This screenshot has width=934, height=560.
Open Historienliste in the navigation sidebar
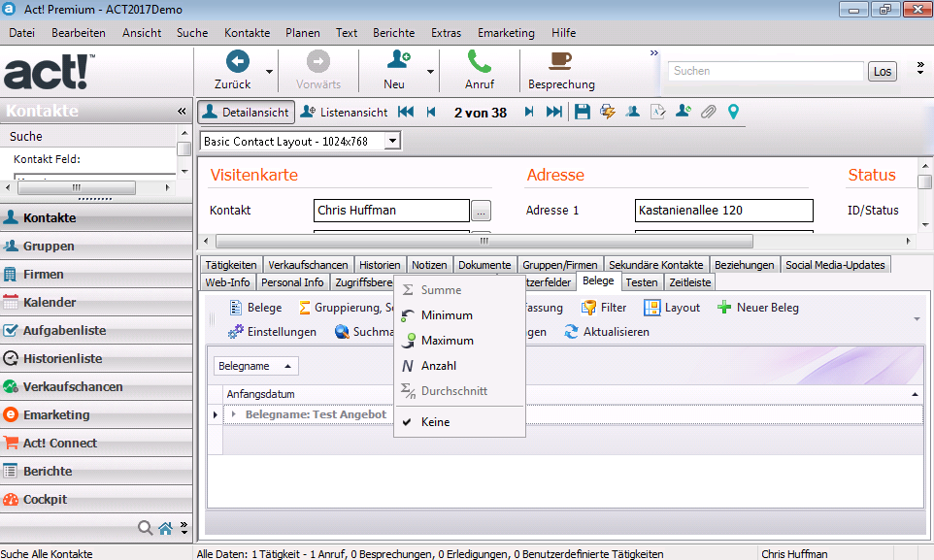[x=96, y=359]
